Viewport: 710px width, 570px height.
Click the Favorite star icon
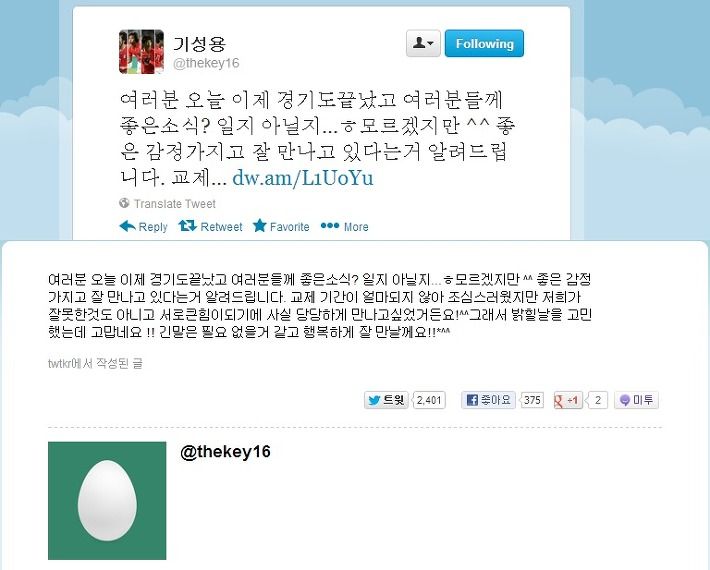coord(259,225)
